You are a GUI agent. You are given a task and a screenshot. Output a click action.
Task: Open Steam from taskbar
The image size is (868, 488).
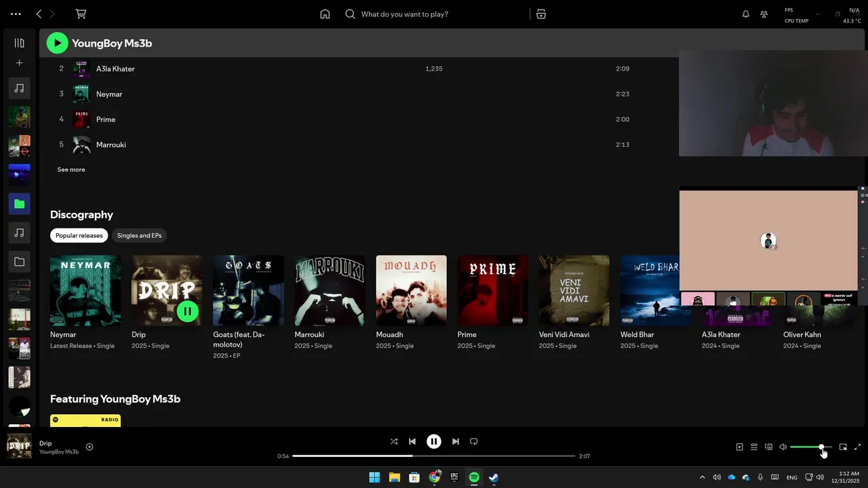point(494,477)
